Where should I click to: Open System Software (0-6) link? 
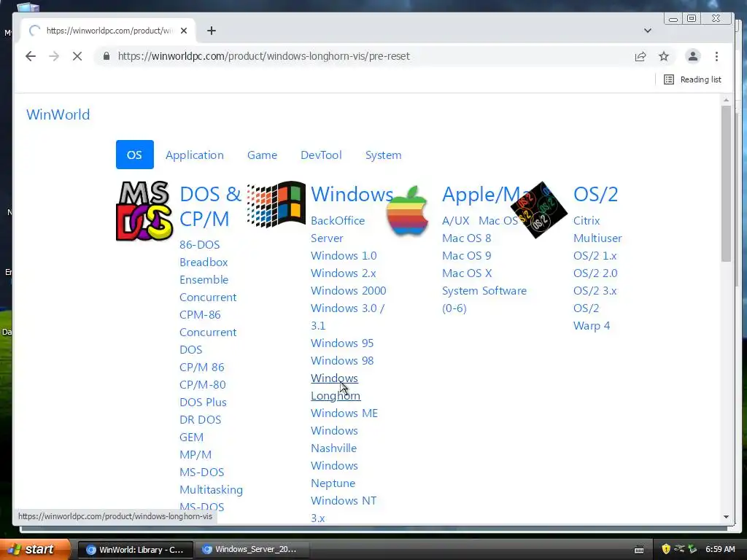point(484,300)
